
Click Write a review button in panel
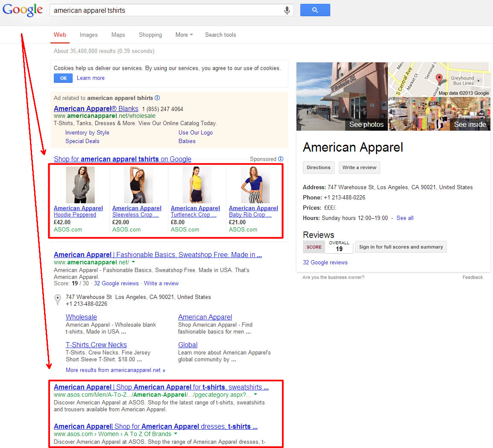(x=359, y=167)
